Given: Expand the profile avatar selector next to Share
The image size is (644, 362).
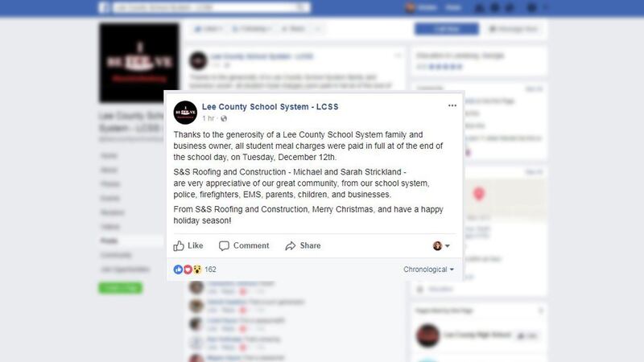Looking at the screenshot, I should tap(441, 245).
